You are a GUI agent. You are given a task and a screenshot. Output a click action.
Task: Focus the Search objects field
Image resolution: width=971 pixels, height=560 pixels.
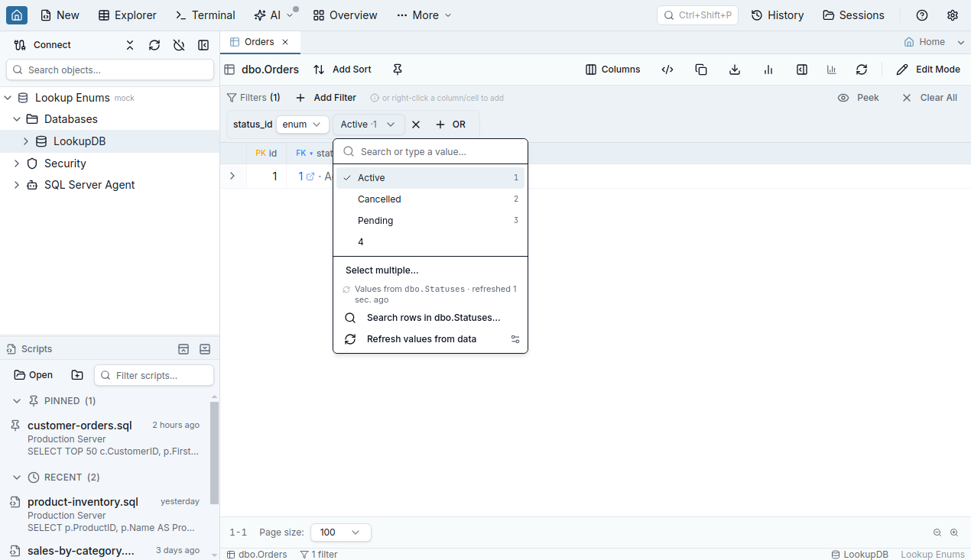point(110,70)
